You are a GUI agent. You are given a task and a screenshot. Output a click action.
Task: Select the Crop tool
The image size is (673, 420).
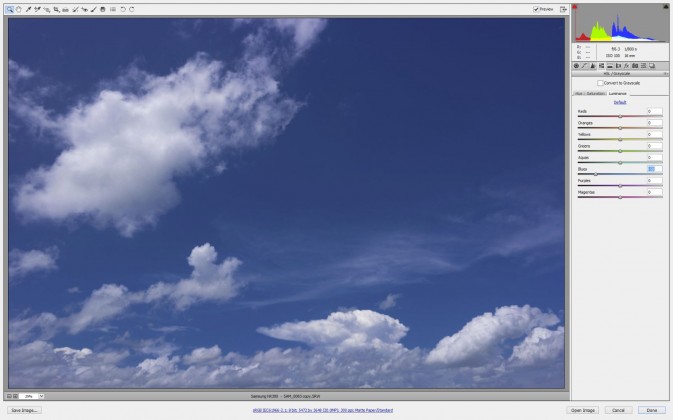pyautogui.click(x=56, y=9)
